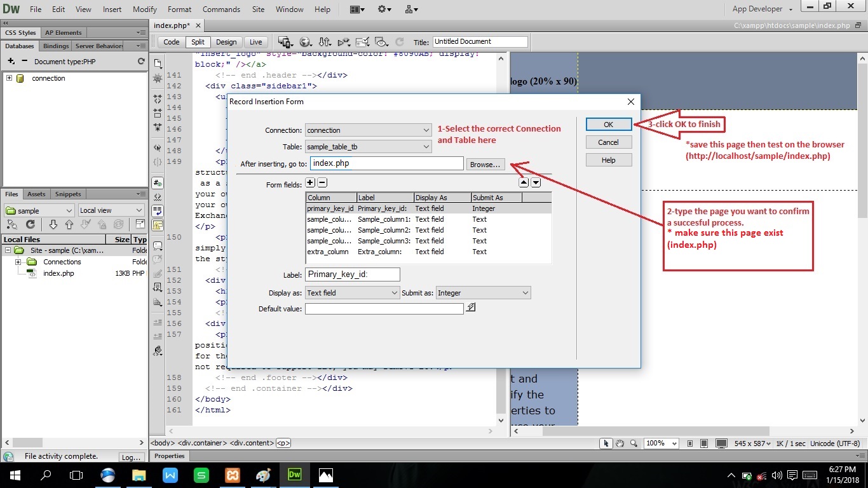Open the Display as dropdown
This screenshot has height=488, width=868.
coord(352,293)
